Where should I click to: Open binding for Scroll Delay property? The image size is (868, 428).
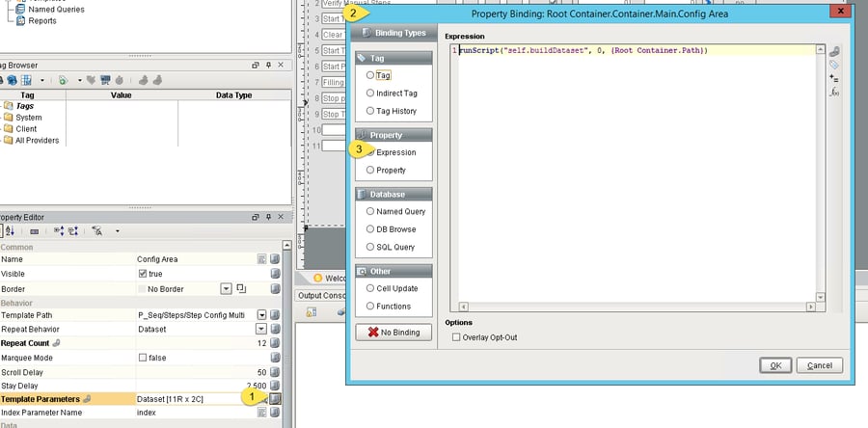275,372
